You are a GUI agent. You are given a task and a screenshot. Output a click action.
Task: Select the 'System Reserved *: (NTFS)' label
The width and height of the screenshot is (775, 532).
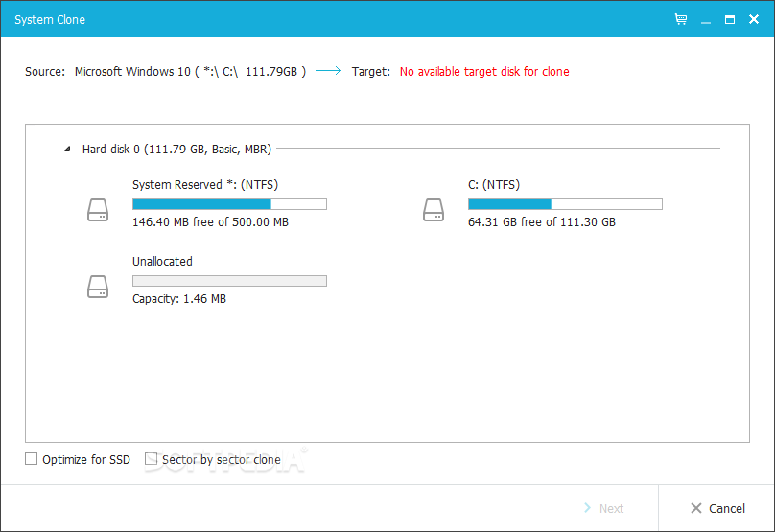click(x=205, y=185)
